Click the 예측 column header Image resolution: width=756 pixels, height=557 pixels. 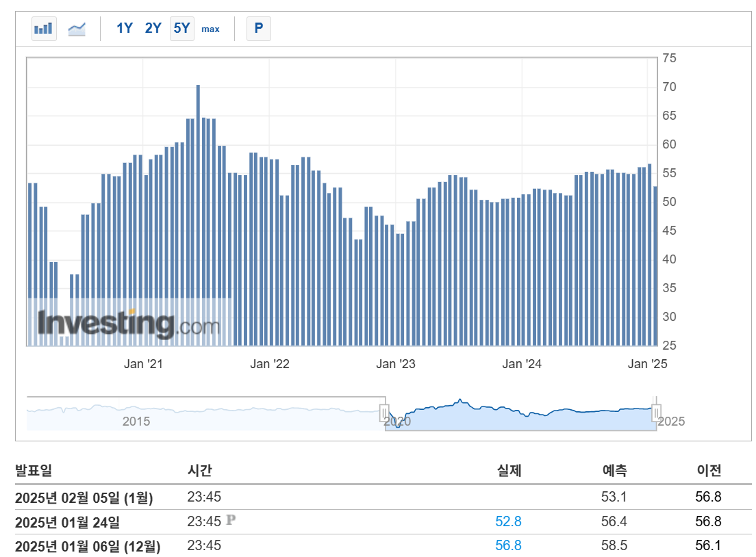(x=615, y=470)
